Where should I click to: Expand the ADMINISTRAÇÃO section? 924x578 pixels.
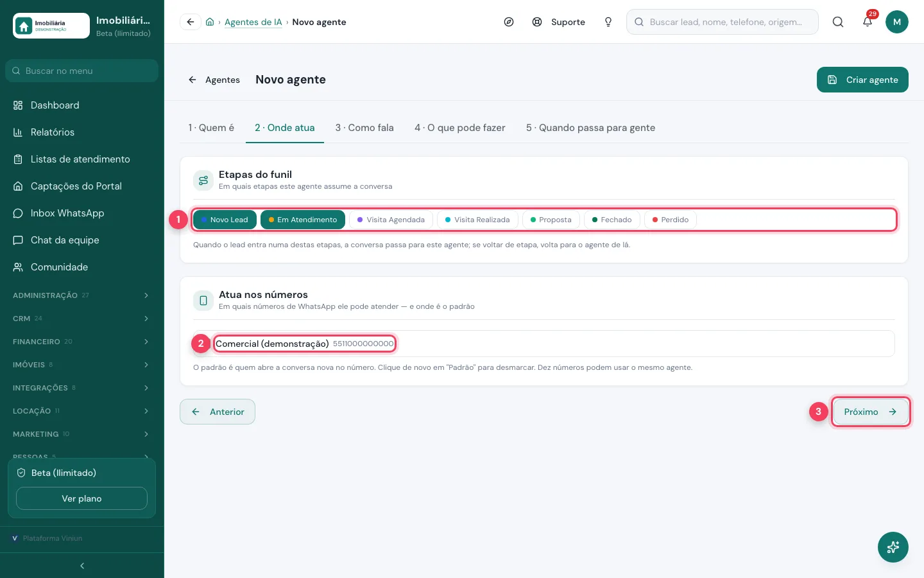click(x=81, y=295)
